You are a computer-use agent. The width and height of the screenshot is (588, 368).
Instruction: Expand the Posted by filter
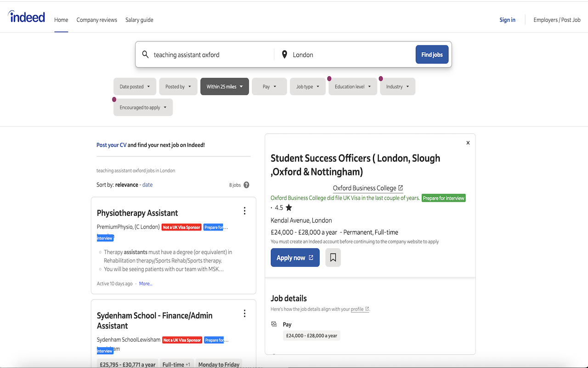(178, 86)
